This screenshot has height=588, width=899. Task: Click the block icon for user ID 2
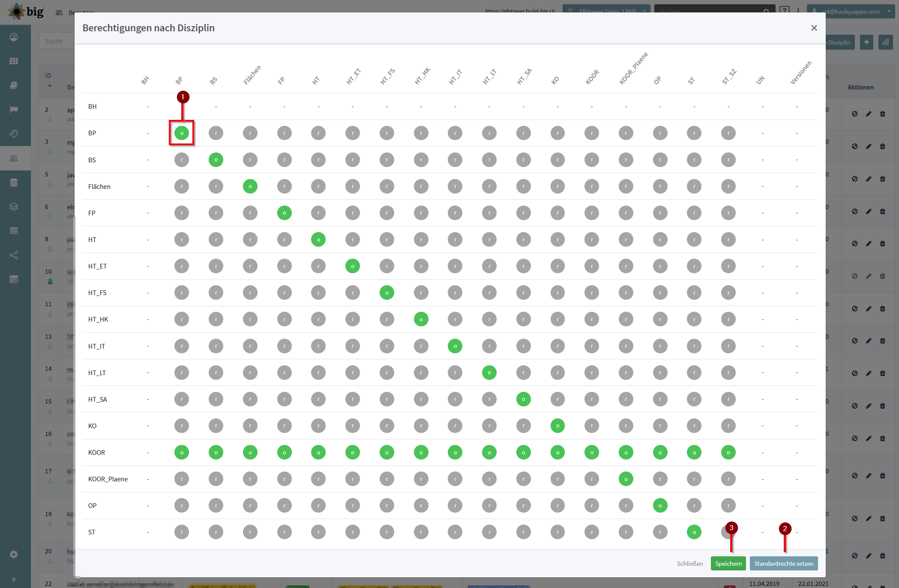[x=854, y=114]
